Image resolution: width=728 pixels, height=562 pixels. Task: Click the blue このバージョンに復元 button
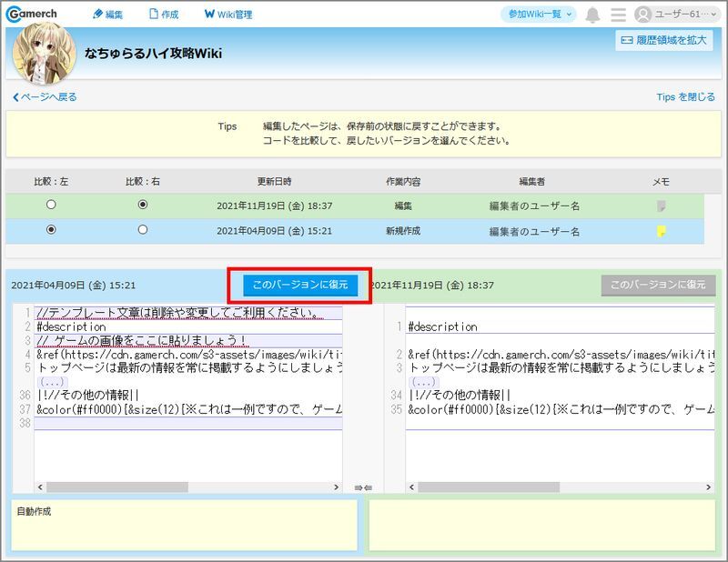point(300,285)
